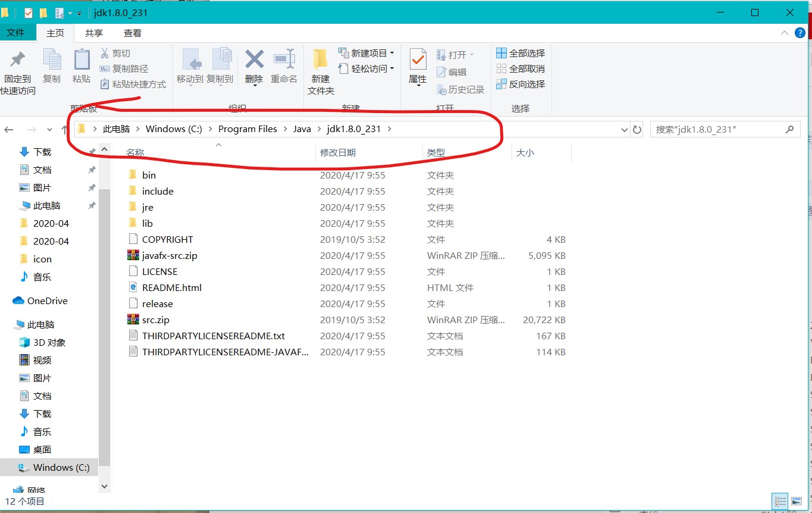The height and width of the screenshot is (513, 812).
Task: Select the Home (主页) ribbon tab
Action: pyautogui.click(x=55, y=33)
